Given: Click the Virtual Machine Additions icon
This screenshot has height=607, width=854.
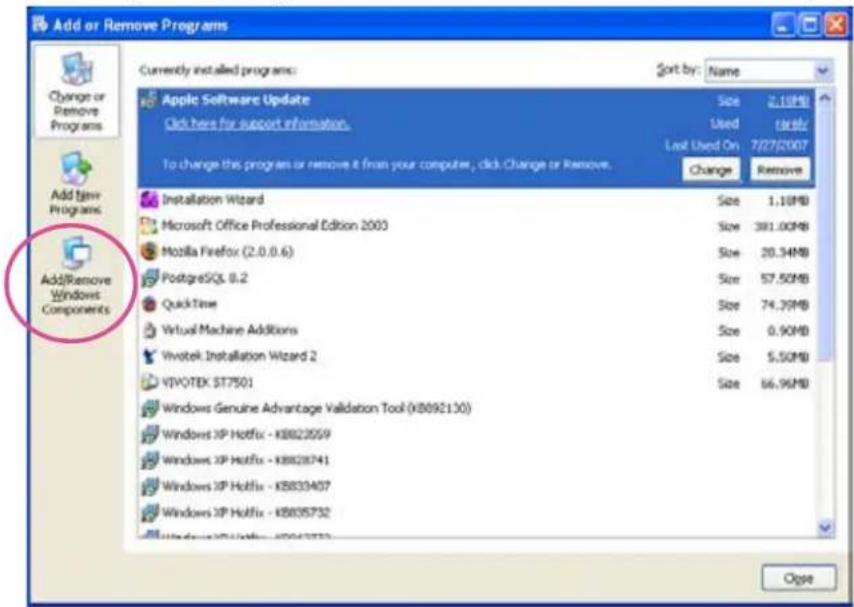Looking at the screenshot, I should point(149,330).
